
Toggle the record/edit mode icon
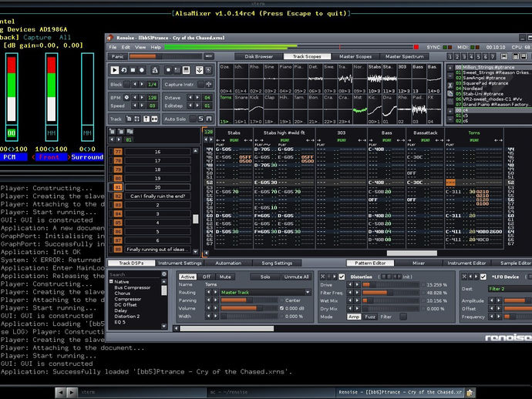[x=142, y=70]
